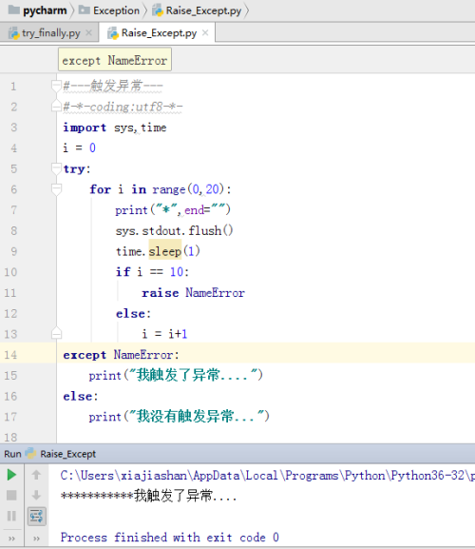
Task: Collapse the comment block fold on line 1
Action: point(56,86)
